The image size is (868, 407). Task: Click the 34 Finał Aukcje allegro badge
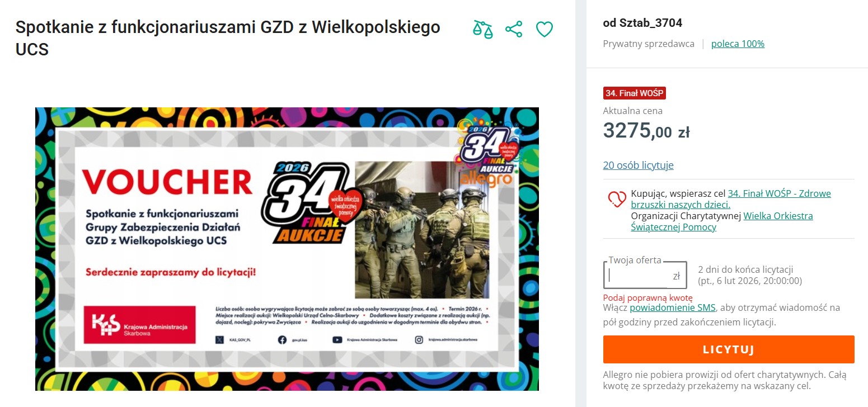pos(487,151)
